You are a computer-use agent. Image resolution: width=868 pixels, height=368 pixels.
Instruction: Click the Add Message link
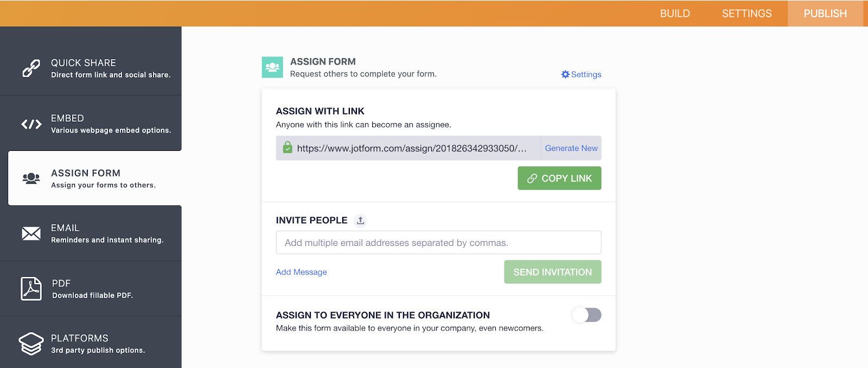(301, 272)
